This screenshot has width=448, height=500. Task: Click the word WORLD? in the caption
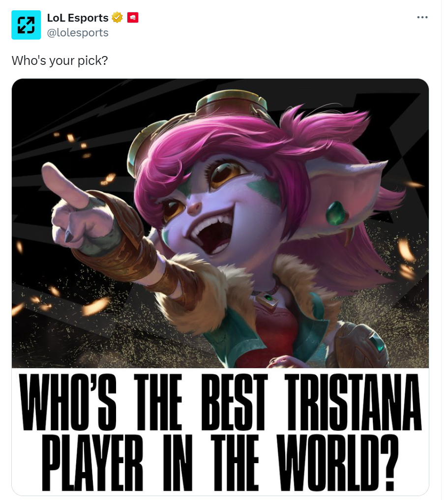337,462
